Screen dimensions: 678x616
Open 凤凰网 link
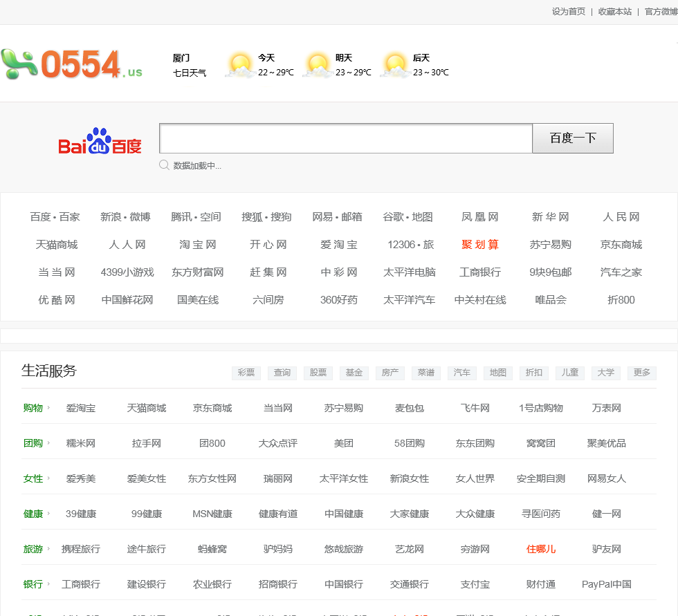480,217
